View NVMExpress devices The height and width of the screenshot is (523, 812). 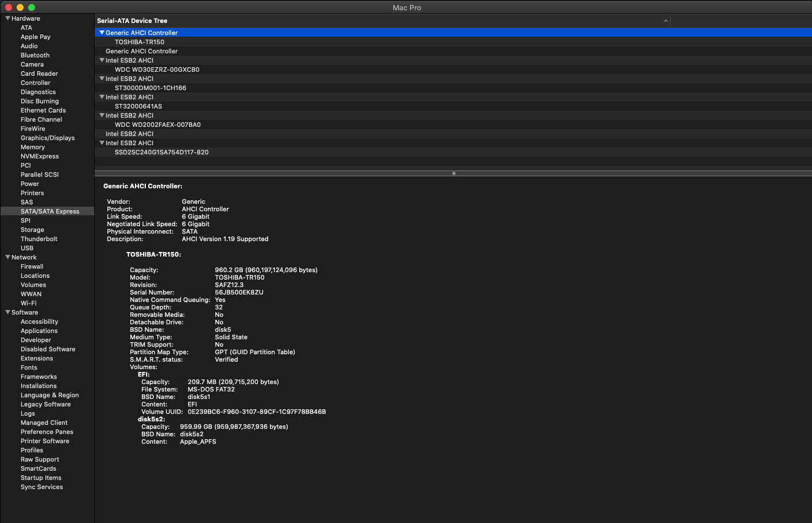[x=40, y=156]
